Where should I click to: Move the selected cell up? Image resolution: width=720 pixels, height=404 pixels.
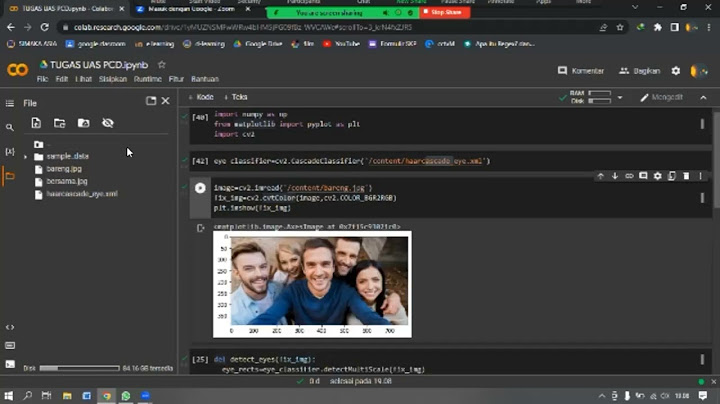coord(600,176)
